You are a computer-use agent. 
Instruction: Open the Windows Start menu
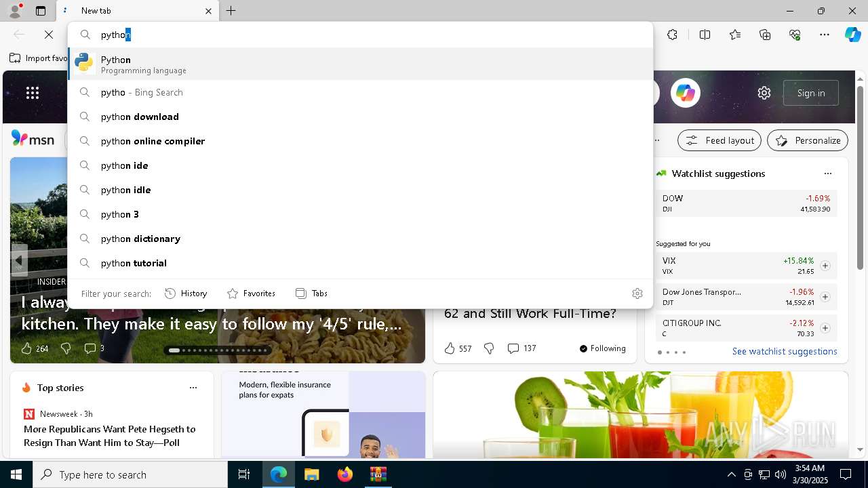[x=16, y=474]
